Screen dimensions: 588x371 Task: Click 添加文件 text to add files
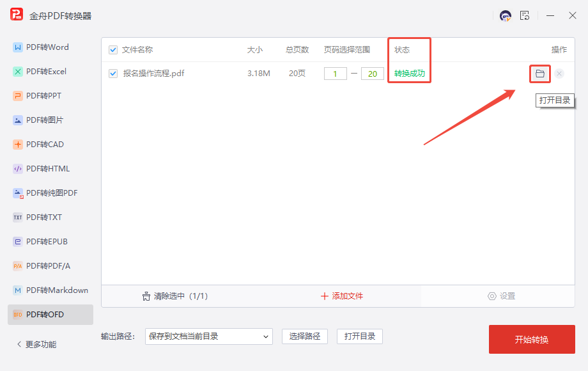click(x=347, y=296)
